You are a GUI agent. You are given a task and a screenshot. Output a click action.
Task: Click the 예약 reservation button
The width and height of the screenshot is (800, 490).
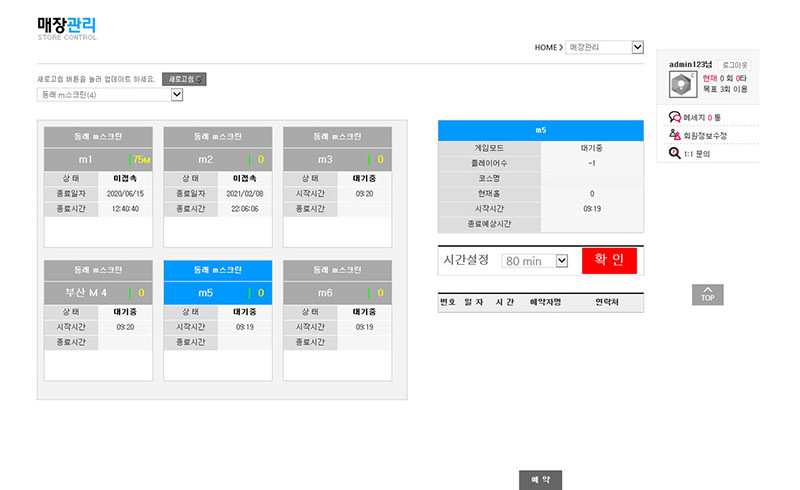540,480
